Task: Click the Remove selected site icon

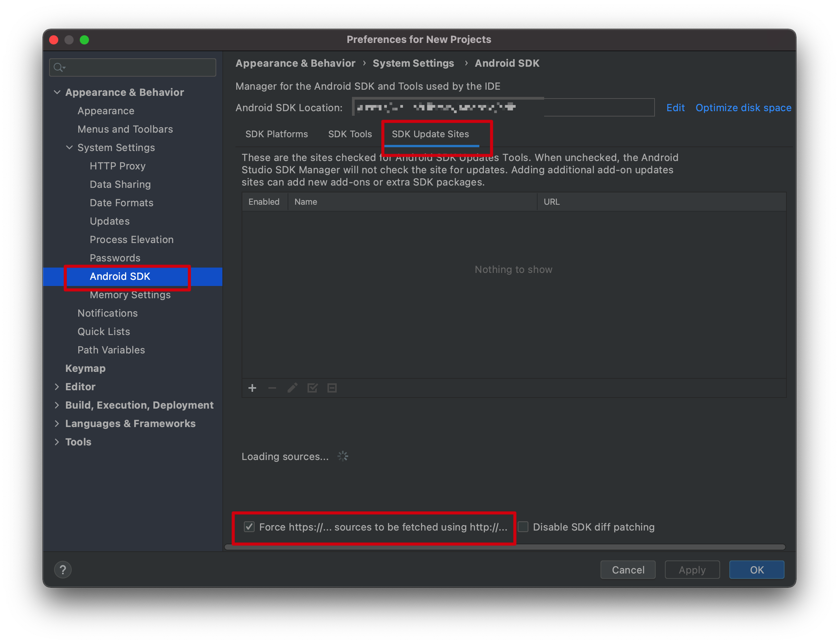Action: tap(270, 388)
